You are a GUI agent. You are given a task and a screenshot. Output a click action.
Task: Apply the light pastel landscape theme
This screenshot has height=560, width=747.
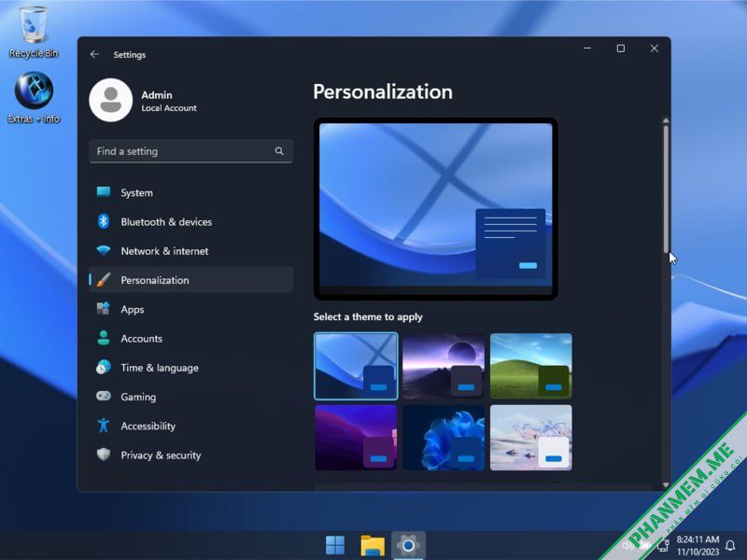click(x=530, y=437)
